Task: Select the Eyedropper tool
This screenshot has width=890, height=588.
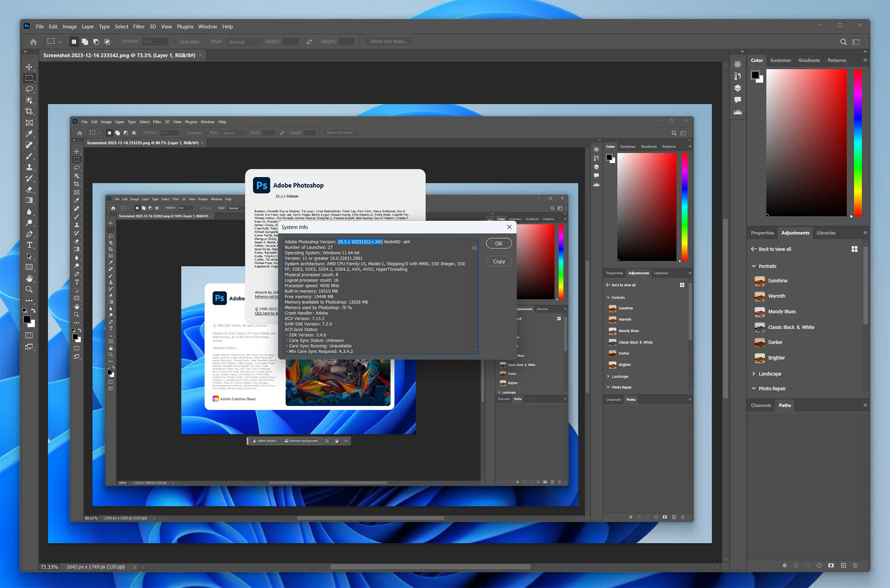Action: 29,134
